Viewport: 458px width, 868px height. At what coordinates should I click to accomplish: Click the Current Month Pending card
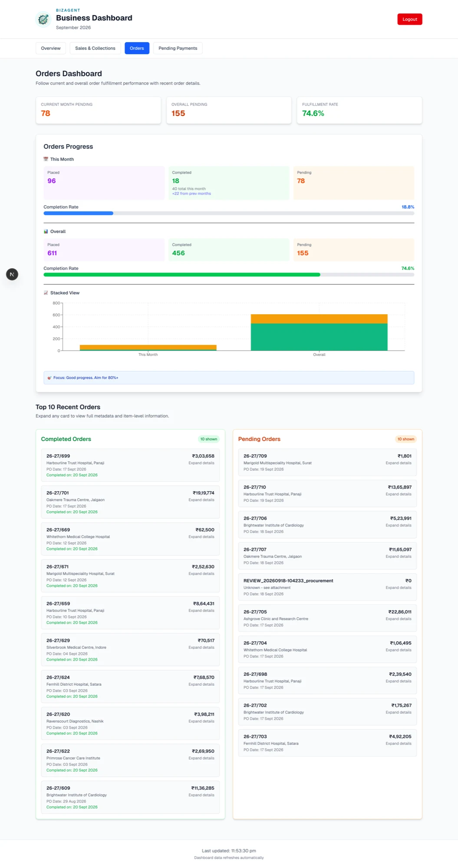[98, 110]
